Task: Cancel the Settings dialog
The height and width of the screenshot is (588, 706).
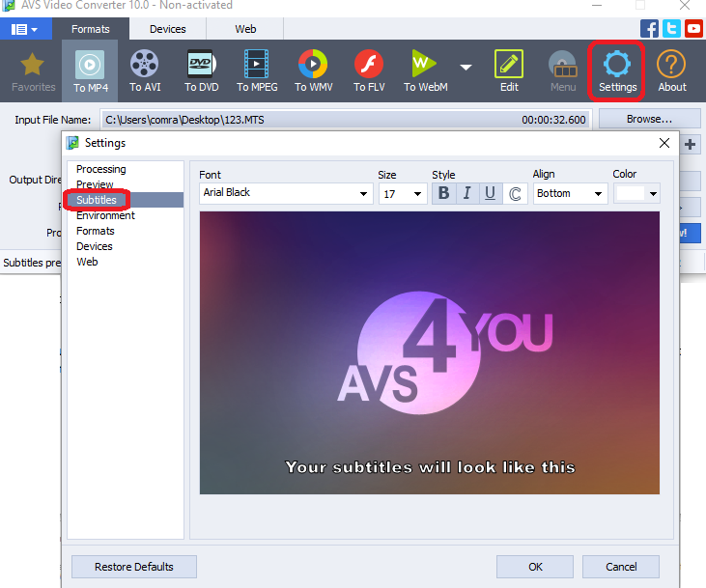Action: [621, 567]
